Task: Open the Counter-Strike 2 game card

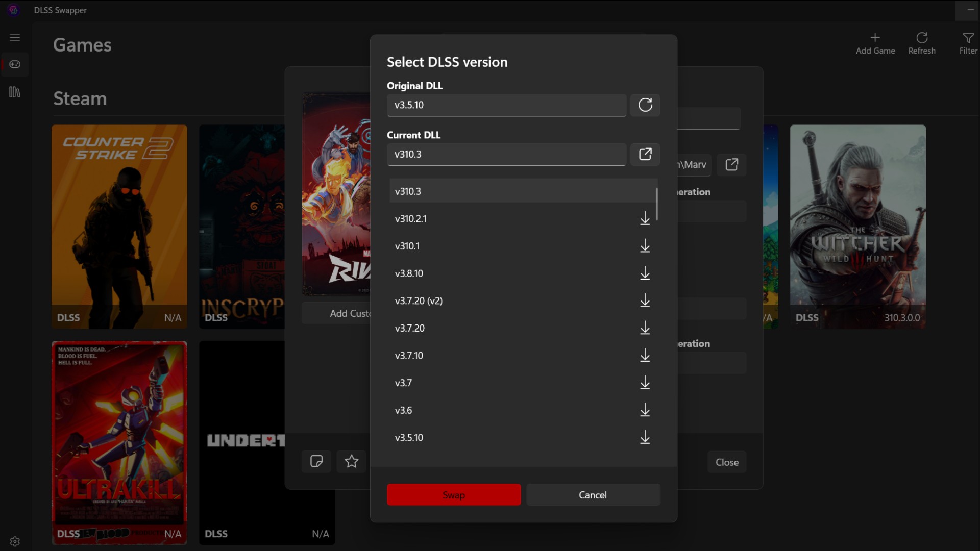Action: [x=119, y=227]
